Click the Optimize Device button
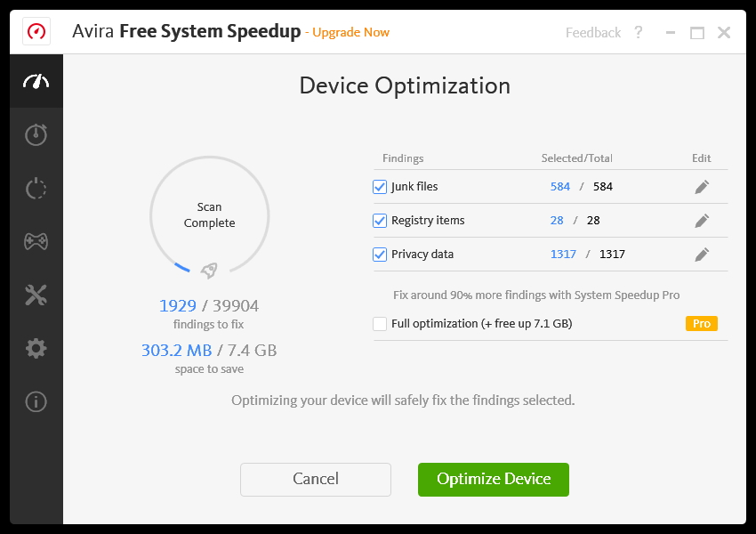 [494, 479]
